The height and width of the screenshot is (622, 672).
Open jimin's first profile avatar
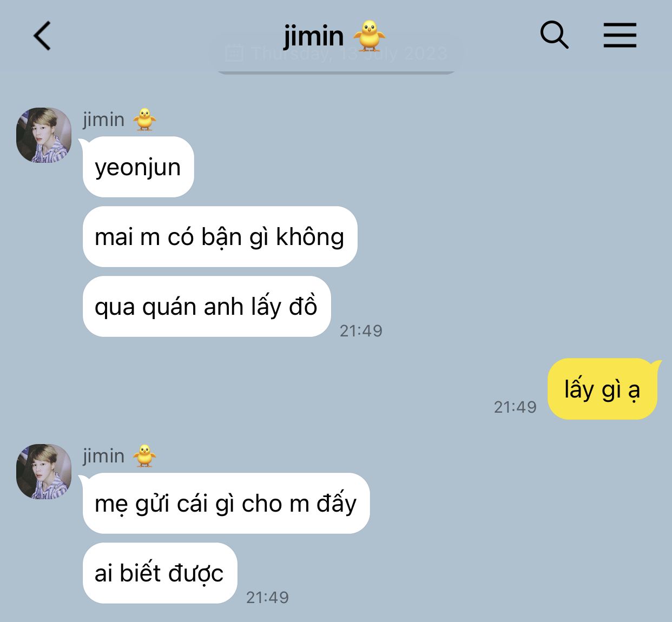click(x=44, y=135)
